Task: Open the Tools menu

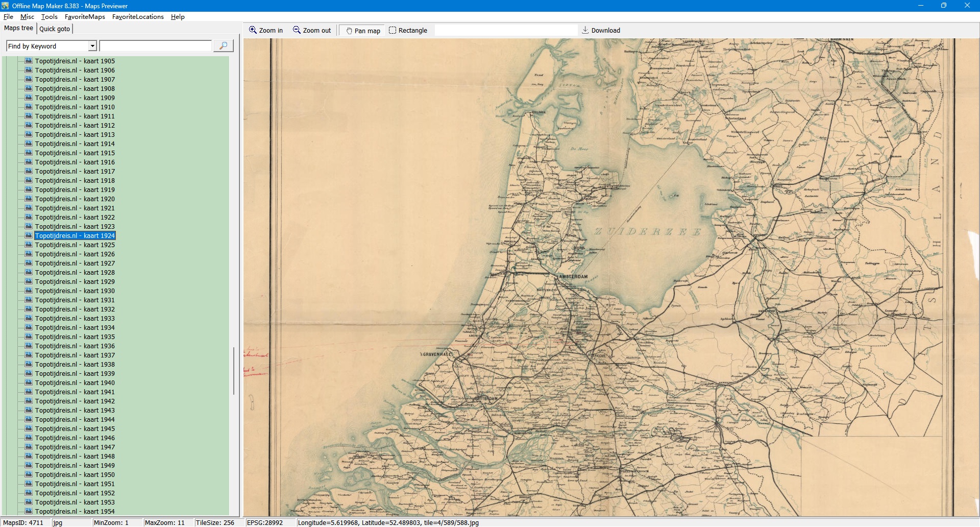Action: point(50,17)
